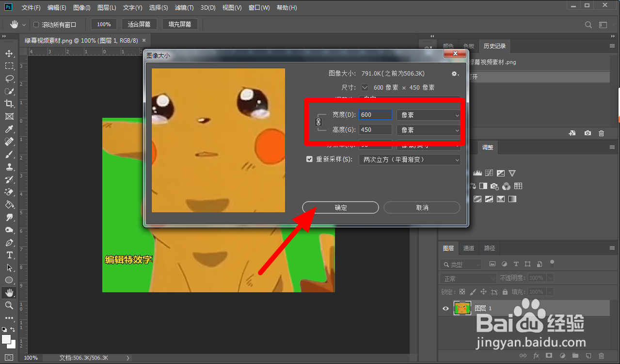
Task: Click the 100% zoom button in options bar
Action: coord(104,24)
